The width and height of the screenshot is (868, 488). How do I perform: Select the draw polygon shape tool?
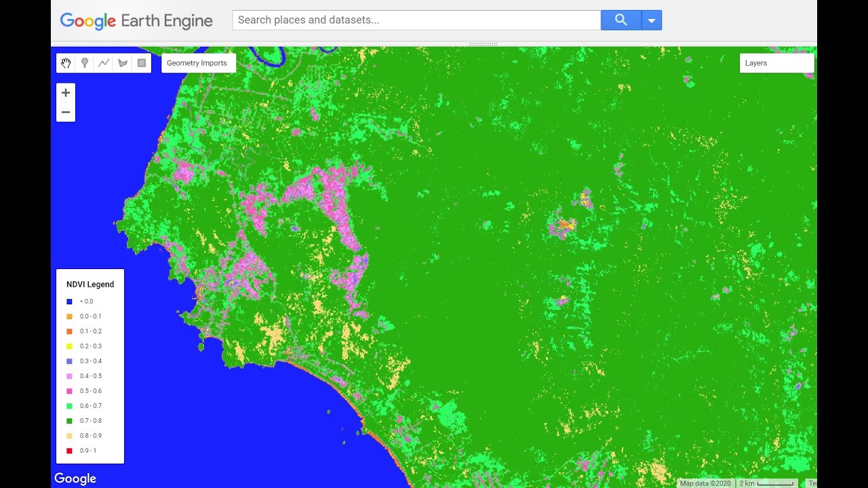[123, 63]
